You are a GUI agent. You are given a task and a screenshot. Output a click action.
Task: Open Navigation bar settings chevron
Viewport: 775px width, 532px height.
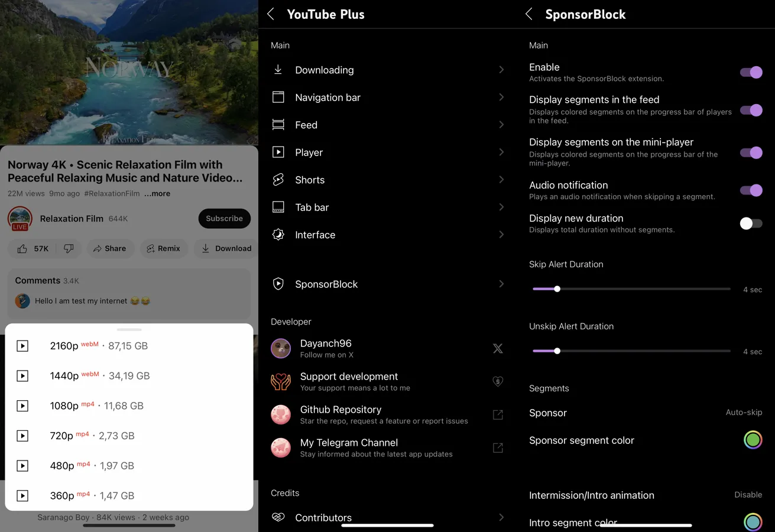[501, 97]
